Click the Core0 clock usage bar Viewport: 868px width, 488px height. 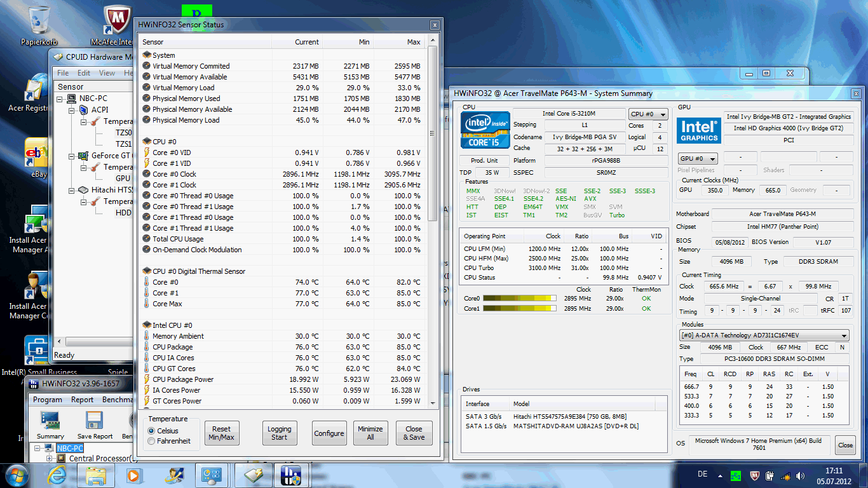520,298
